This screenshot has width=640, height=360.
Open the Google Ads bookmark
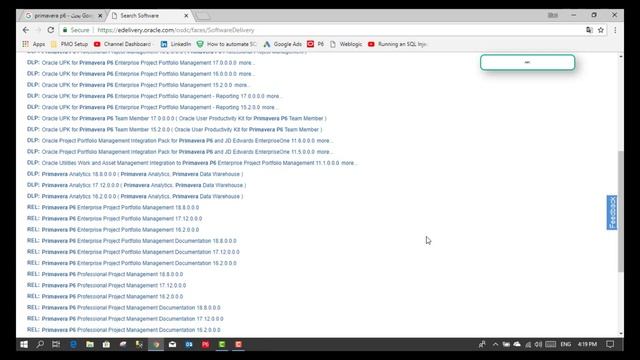283,44
